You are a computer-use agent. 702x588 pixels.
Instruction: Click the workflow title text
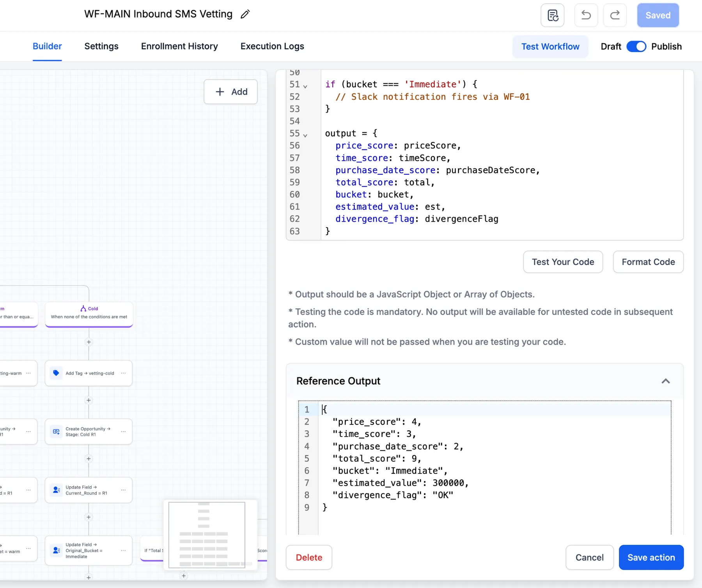tap(158, 14)
